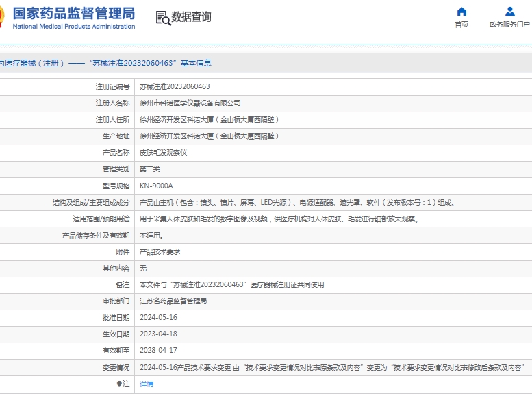
Task: Select registration number value 苏械注准20232060463
Action: tap(175, 86)
